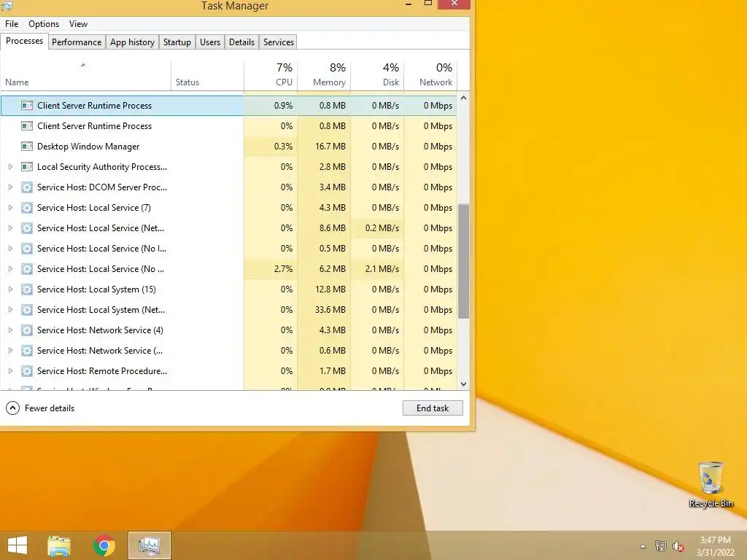Open the Options menu
This screenshot has width=747, height=560.
pyautogui.click(x=43, y=24)
